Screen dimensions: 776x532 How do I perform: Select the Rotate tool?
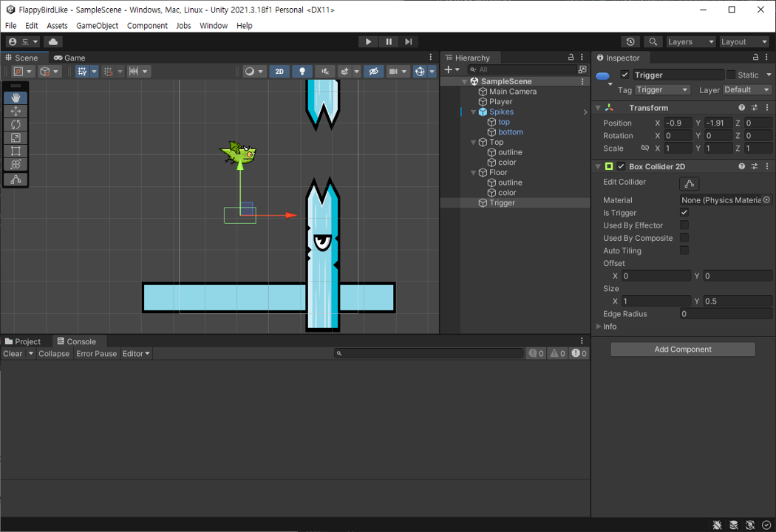[x=16, y=124]
